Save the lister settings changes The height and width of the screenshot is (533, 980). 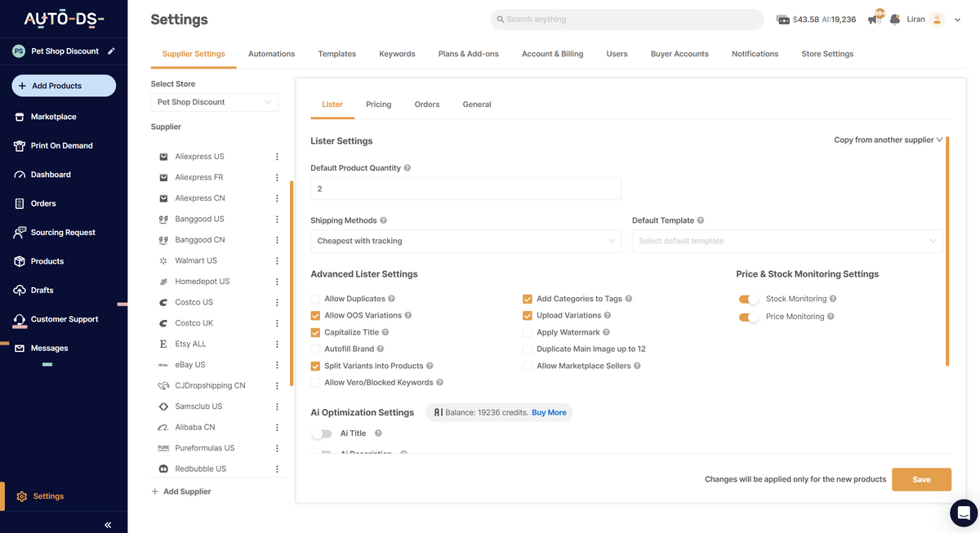tap(921, 479)
